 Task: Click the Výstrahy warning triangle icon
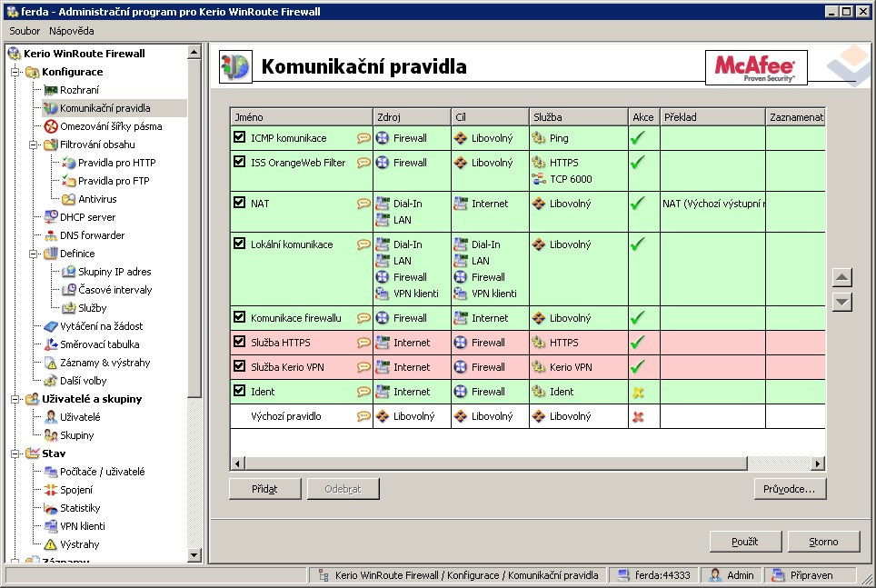pyautogui.click(x=51, y=544)
